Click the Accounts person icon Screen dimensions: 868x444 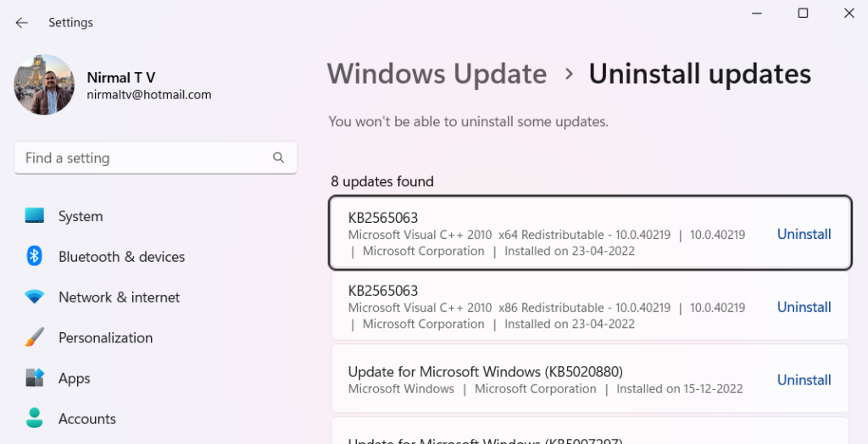[x=34, y=419]
